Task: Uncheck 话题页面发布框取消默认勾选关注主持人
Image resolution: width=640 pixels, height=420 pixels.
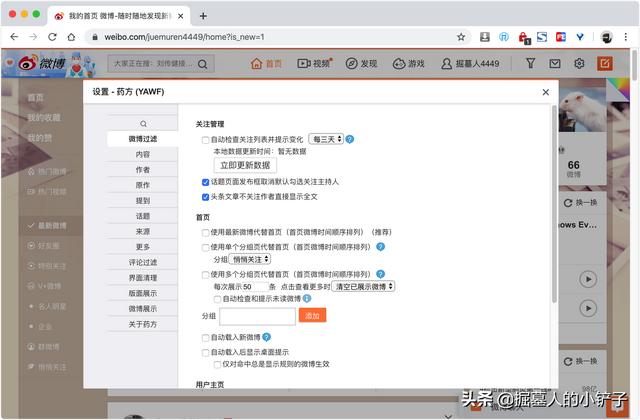Action: [x=205, y=182]
